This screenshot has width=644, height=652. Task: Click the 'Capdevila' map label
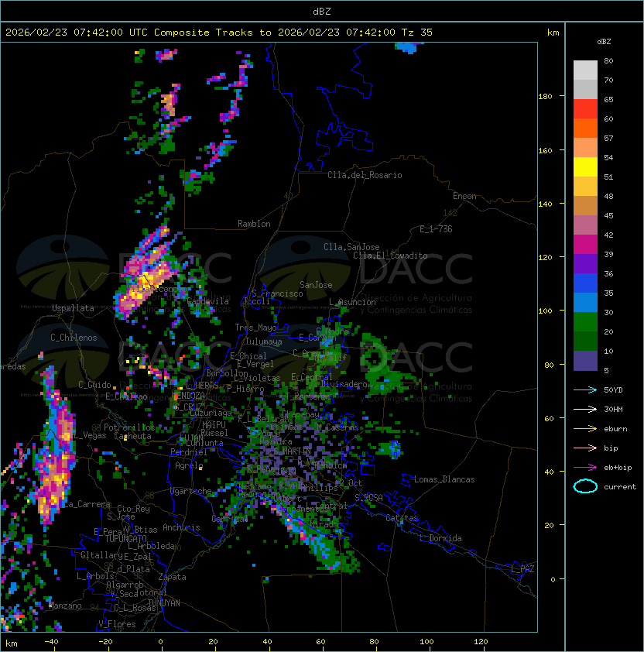207,301
